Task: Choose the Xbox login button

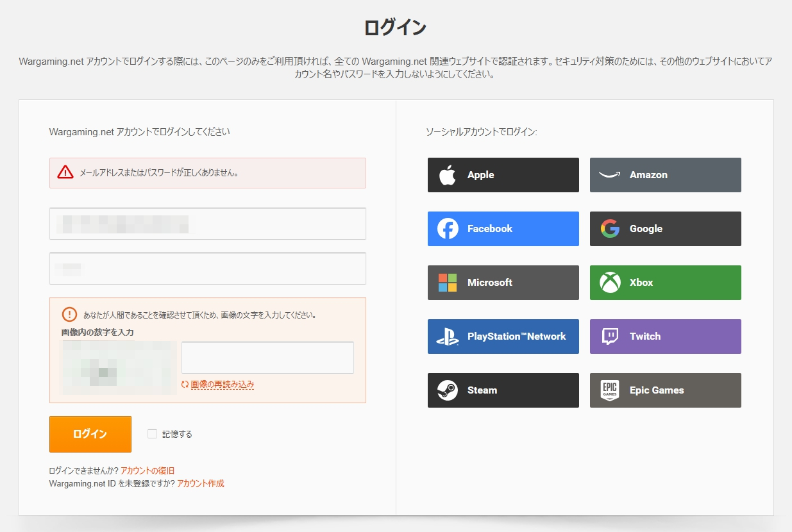Action: coord(666,283)
